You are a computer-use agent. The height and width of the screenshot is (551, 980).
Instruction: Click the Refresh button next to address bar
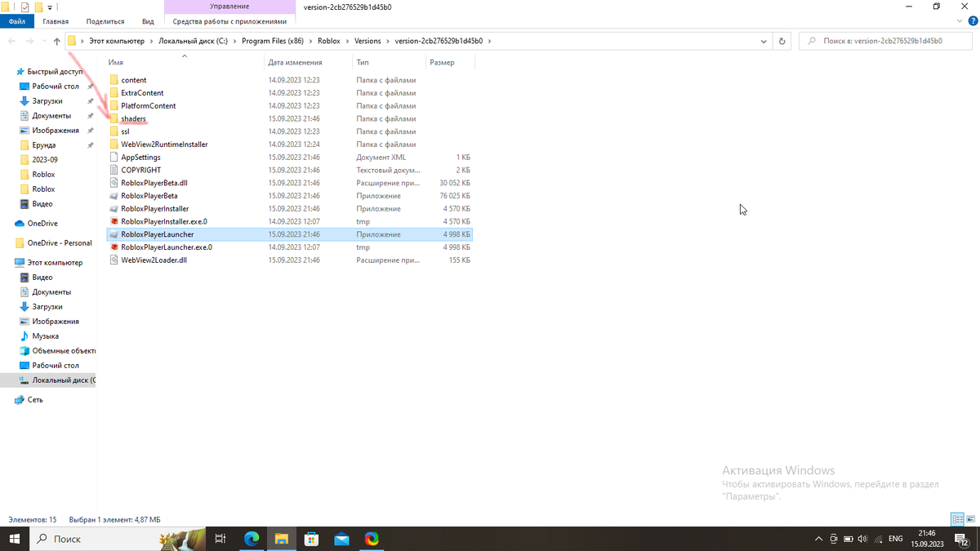pos(782,41)
